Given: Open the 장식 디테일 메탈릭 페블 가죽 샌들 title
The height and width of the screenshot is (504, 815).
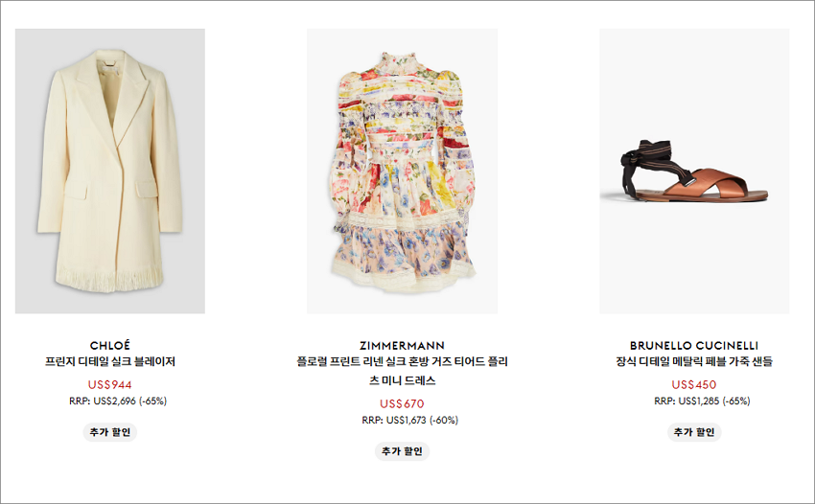Looking at the screenshot, I should pyautogui.click(x=694, y=361).
